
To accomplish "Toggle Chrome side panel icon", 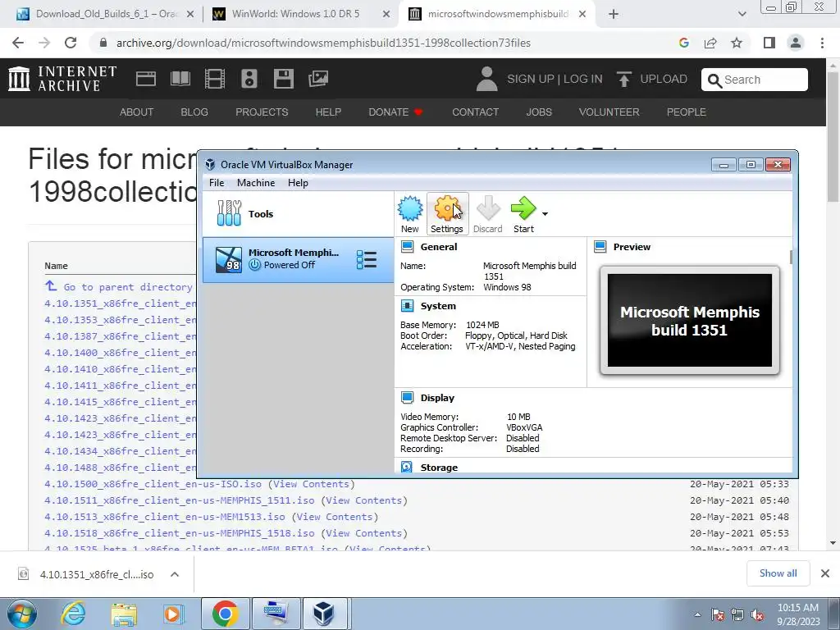I will [x=769, y=43].
